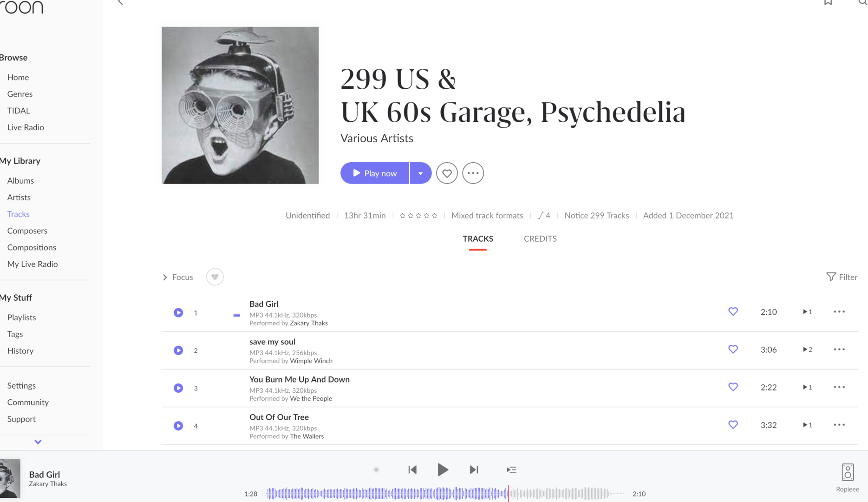Click the bookmark icon at top right
Image resolution: width=868 pixels, height=502 pixels.
828,2
